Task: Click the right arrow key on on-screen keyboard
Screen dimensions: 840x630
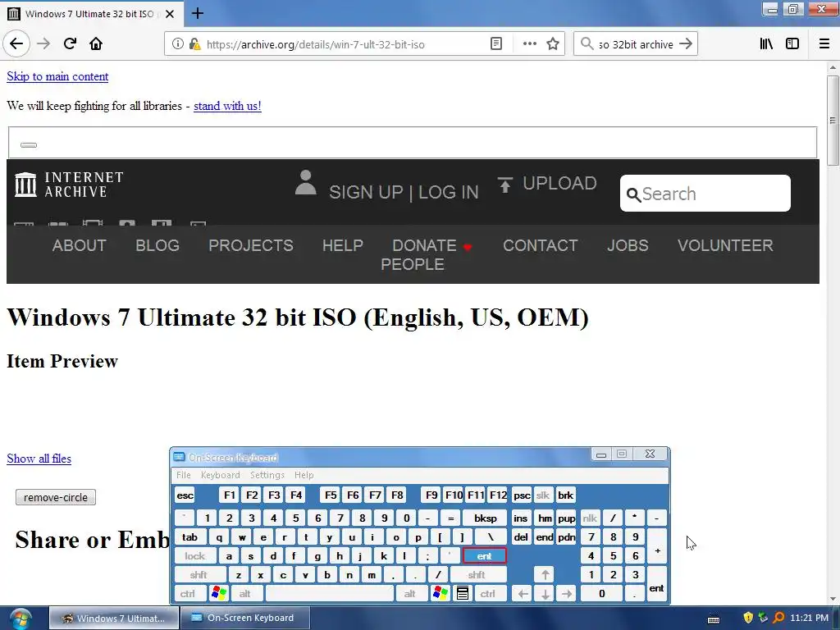Action: pyautogui.click(x=567, y=594)
